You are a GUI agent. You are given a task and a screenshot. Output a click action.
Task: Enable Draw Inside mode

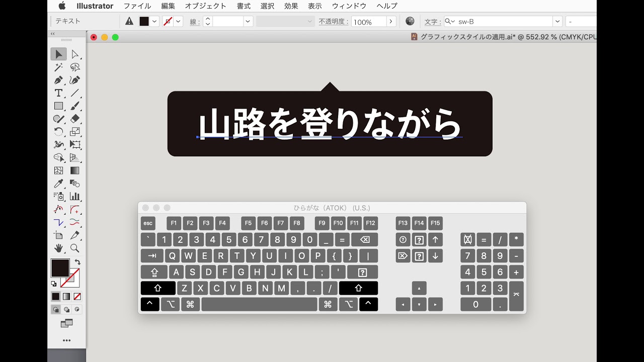[77, 310]
